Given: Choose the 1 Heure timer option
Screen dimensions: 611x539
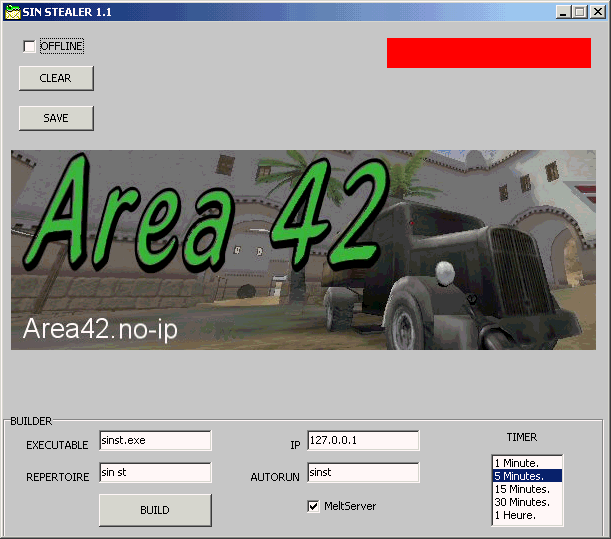Looking at the screenshot, I should [x=527, y=515].
